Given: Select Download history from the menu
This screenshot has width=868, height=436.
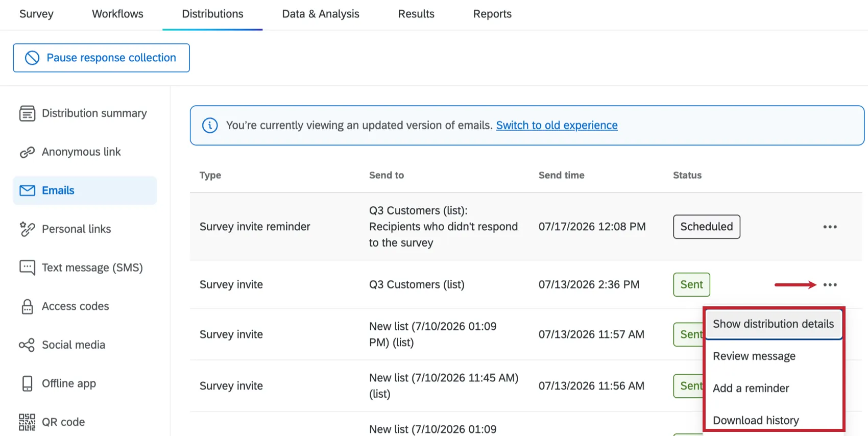Looking at the screenshot, I should 756,420.
